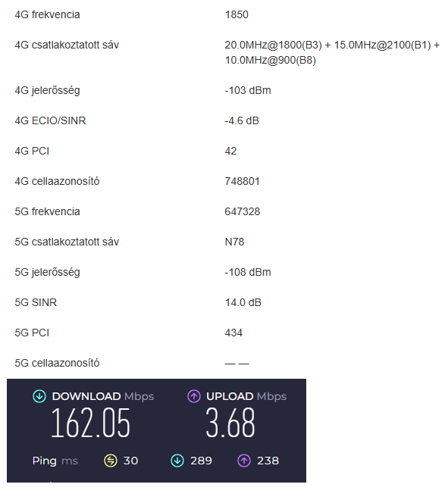Click the 20.0MHz@1800(B3) band aggregation text
448x503 pixels.
click(273, 45)
